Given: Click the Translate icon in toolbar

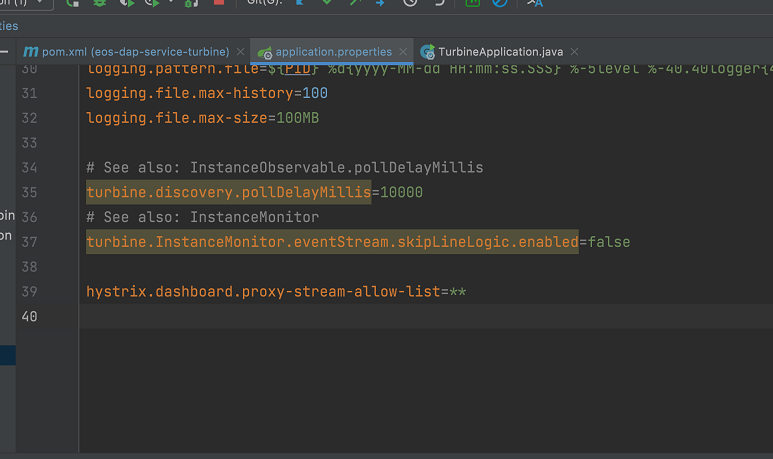Looking at the screenshot, I should 534,3.
